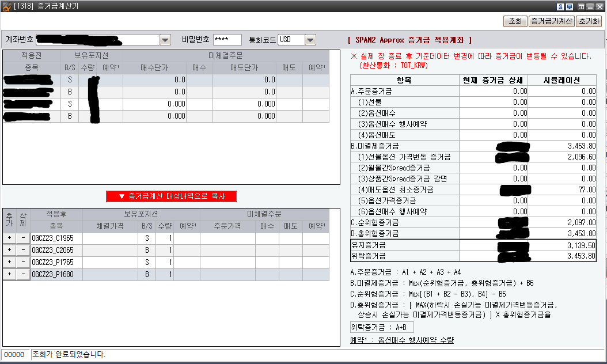The height and width of the screenshot is (364, 607).
Task: Remove OGCZ23_P1680 row using minus button
Action: click(23, 275)
